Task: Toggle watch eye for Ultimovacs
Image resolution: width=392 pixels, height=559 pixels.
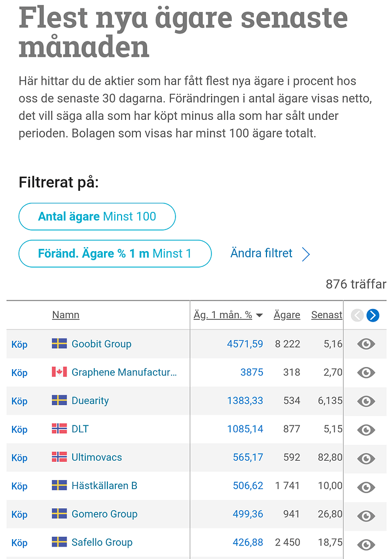Action: coord(366,458)
